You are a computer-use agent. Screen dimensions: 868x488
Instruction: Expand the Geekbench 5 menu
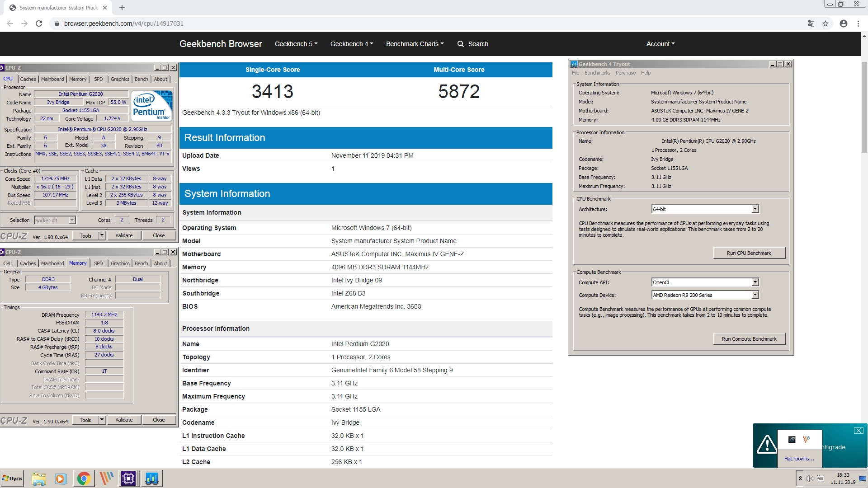[296, 44]
